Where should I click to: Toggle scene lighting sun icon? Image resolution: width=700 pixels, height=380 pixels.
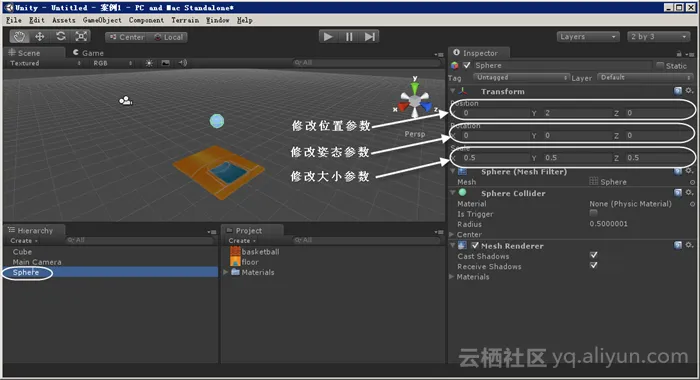(149, 63)
